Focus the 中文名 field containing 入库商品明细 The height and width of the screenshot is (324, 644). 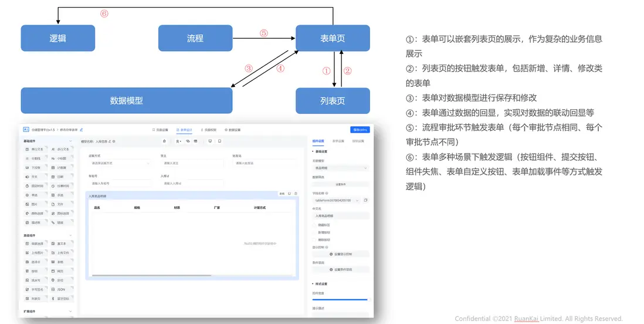[x=341, y=216]
